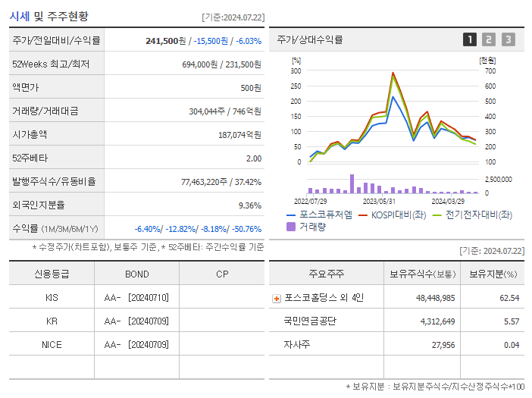Click the CP column header
This screenshot has height=398, width=532.
click(222, 274)
